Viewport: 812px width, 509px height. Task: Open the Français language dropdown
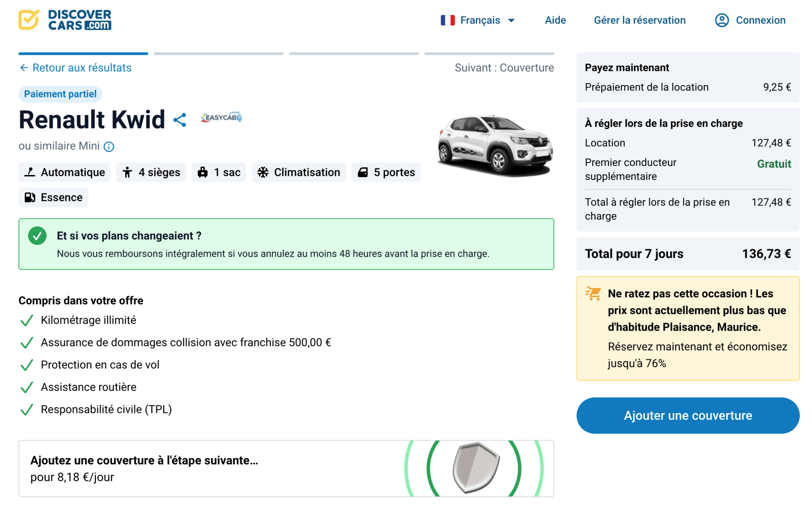coord(480,20)
